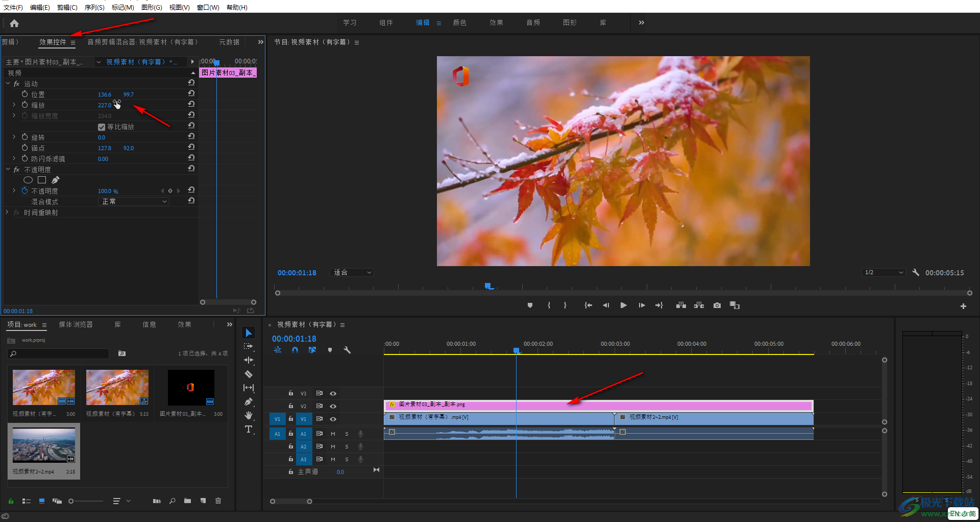Select the Pen tool in toolbar
The image size is (980, 522).
tap(249, 401)
